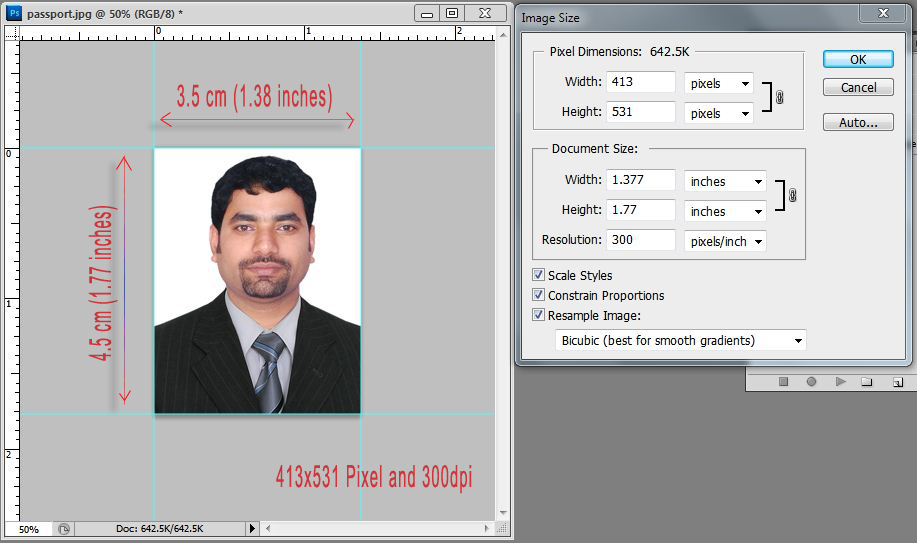Click the status bar icon beside 50% zoom
Screen dimensions: 917x543
click(x=64, y=529)
